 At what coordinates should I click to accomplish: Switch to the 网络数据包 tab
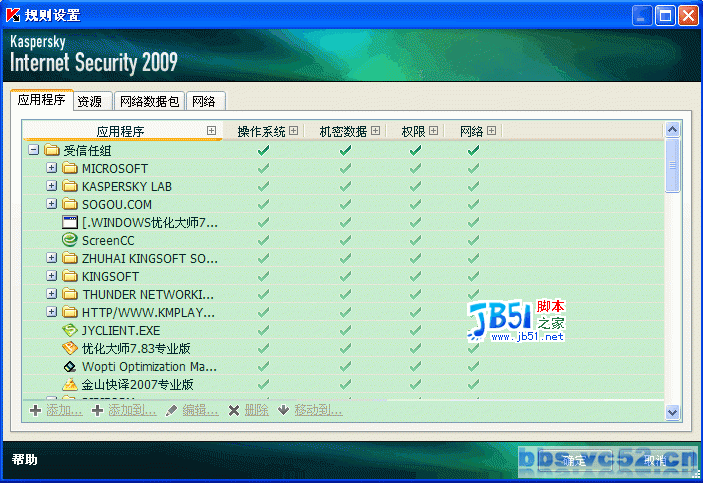[x=149, y=101]
